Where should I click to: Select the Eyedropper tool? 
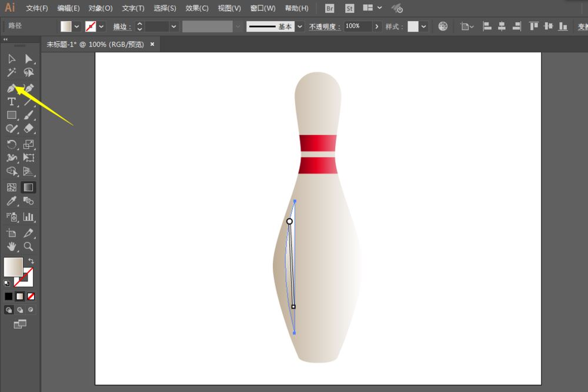coord(11,201)
